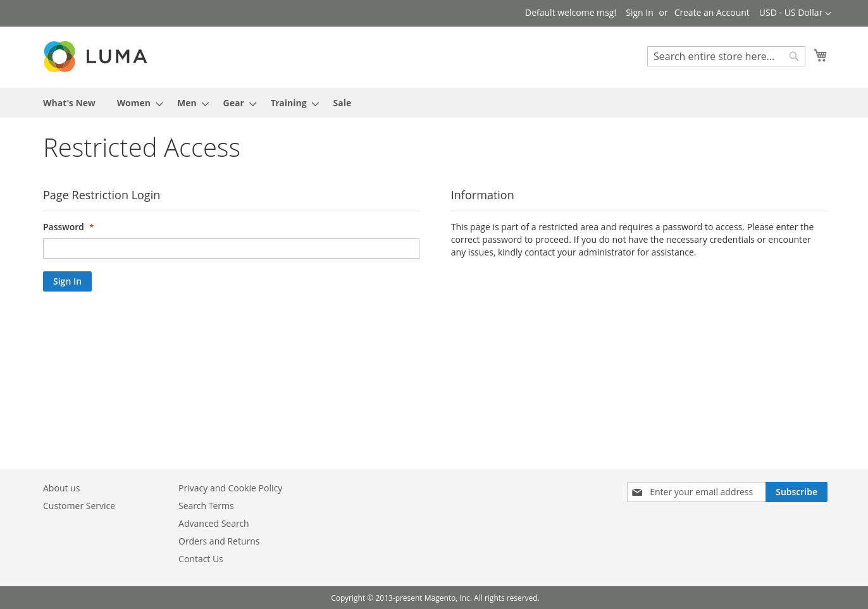Expand the Gear menu chevron
Image resolution: width=868 pixels, height=609 pixels.
(x=252, y=104)
